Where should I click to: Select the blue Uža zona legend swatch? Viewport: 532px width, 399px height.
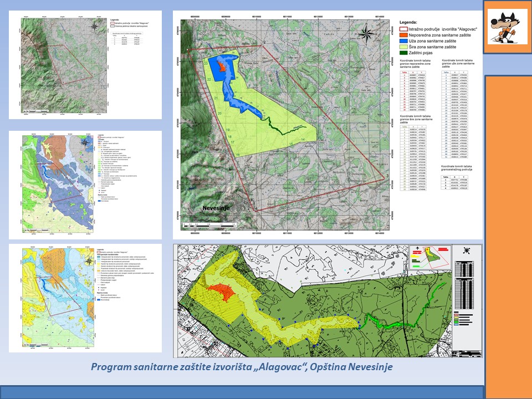tap(403, 40)
